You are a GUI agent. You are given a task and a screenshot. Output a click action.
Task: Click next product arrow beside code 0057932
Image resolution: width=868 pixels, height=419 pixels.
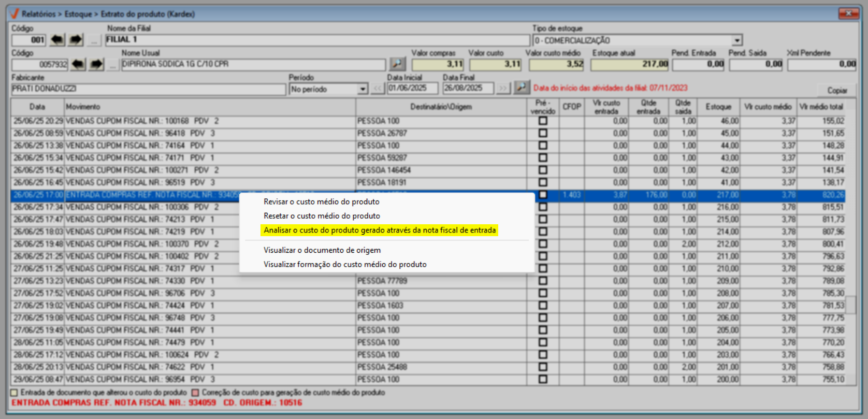96,64
